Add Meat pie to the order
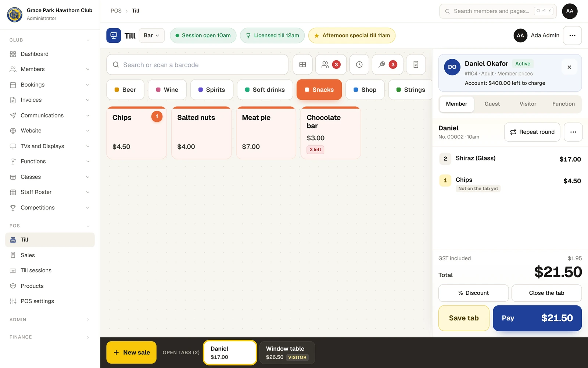 [x=266, y=133]
